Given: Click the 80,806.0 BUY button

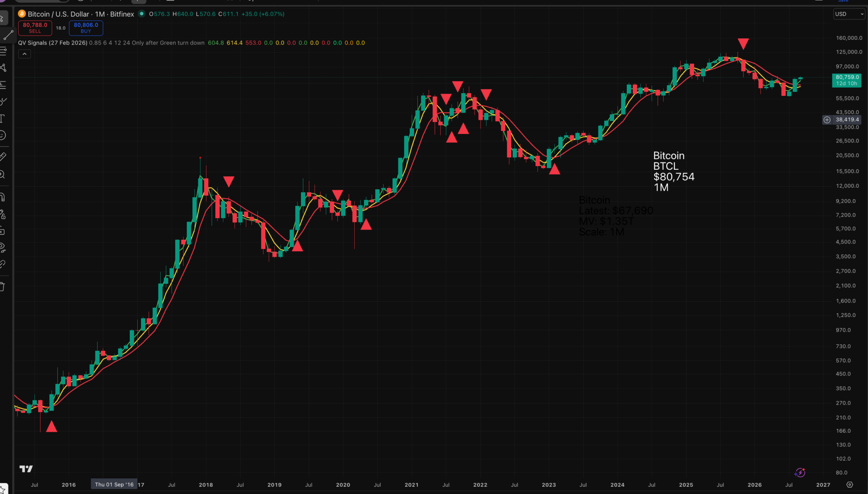Looking at the screenshot, I should [x=86, y=28].
